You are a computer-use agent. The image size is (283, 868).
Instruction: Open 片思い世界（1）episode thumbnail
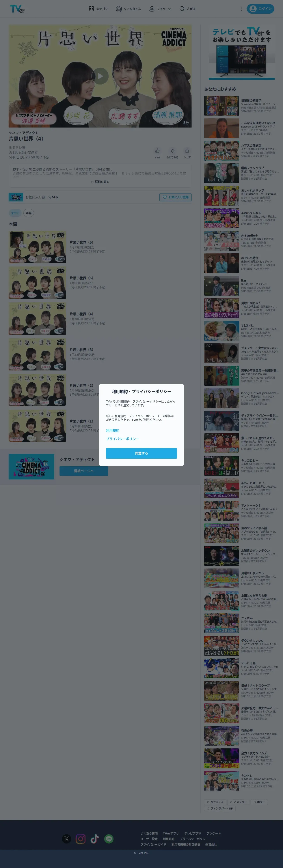click(37, 426)
